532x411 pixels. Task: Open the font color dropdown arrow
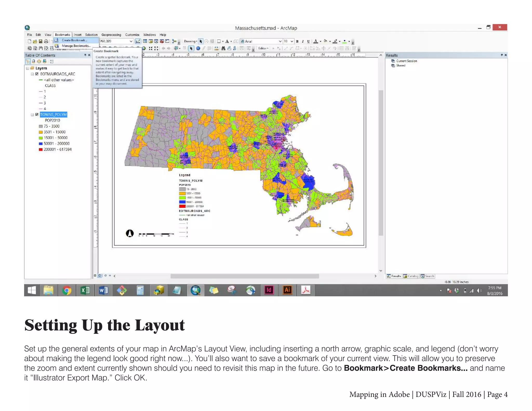tap(321, 41)
